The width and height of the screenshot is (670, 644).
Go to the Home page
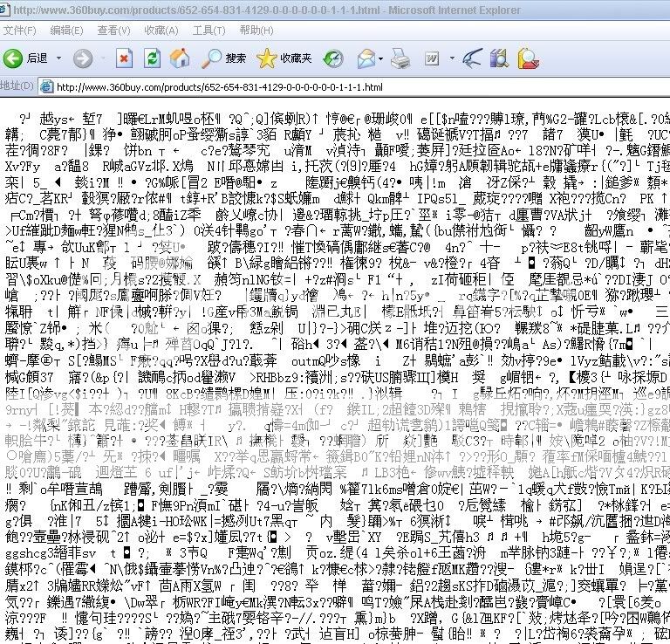coord(180,58)
